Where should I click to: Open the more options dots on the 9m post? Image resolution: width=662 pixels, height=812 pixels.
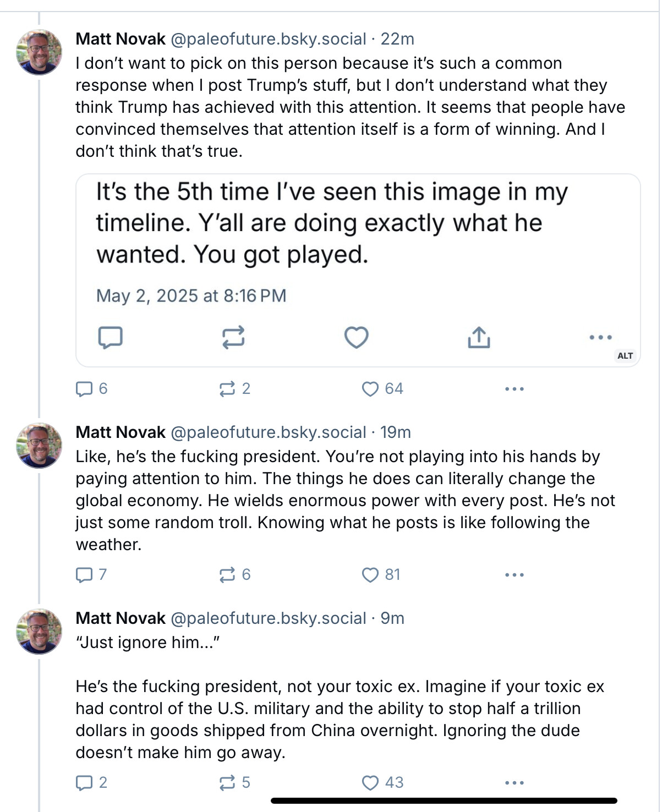click(515, 783)
